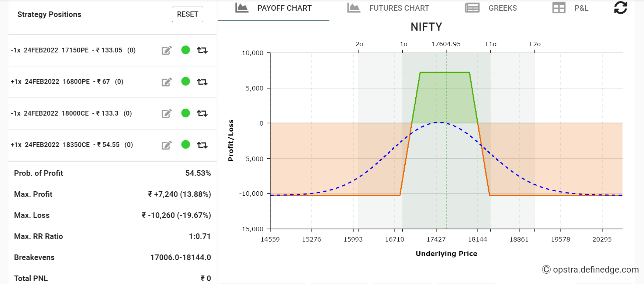Toggle the 17150PE position active status

point(186,50)
